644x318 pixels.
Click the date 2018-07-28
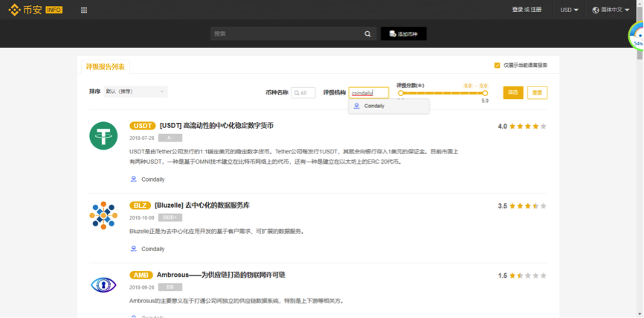tap(142, 139)
